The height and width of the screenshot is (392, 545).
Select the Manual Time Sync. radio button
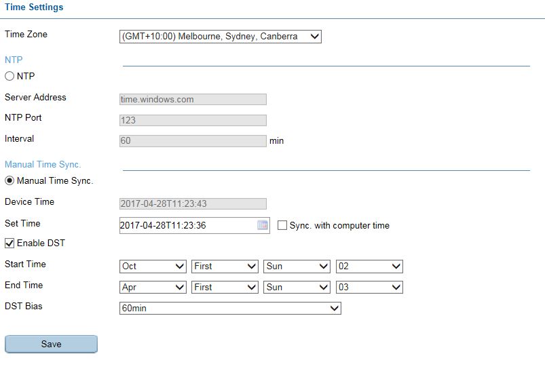pos(10,181)
